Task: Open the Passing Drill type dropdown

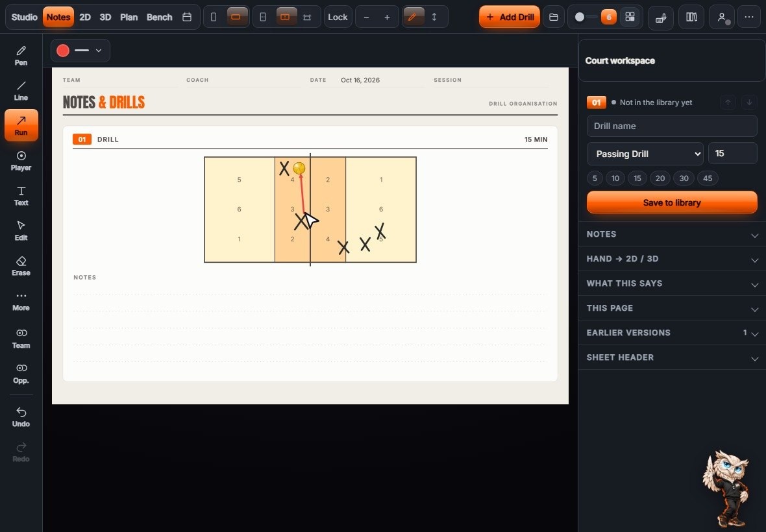Action: coord(645,154)
